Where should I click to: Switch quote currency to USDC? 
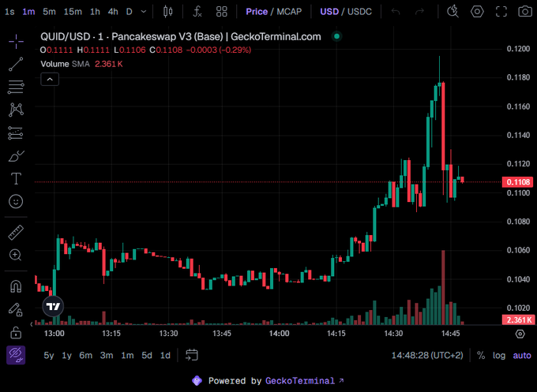pyautogui.click(x=359, y=12)
